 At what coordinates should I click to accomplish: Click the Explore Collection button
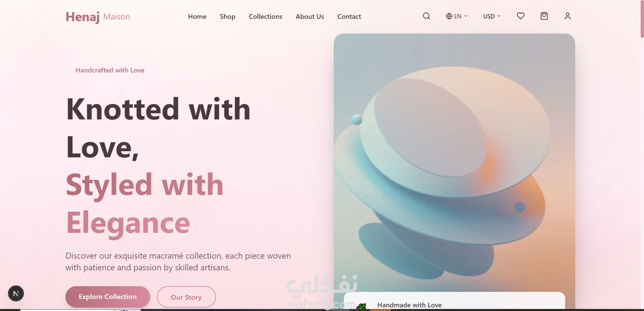108,297
